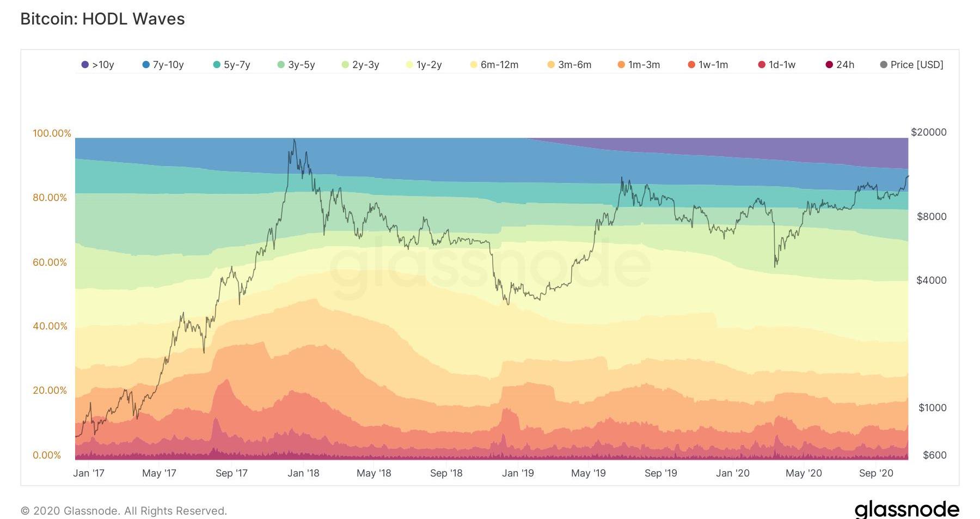980x519 pixels.
Task: Click the Bitcoin: HODL Waves chart title
Action: (103, 19)
